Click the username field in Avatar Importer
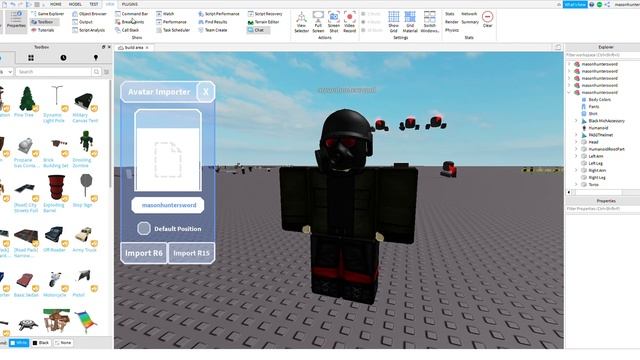This screenshot has height=360, width=640. coord(168,205)
